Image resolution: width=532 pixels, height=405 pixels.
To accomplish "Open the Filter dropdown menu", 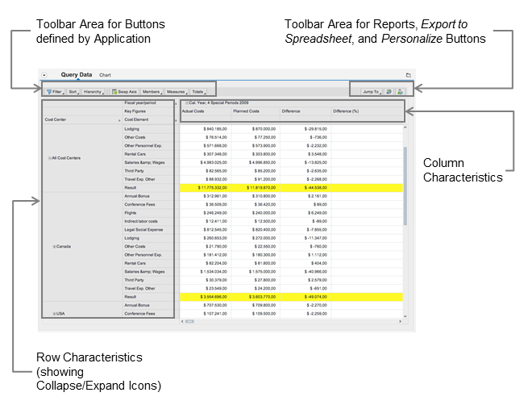I will 55,92.
